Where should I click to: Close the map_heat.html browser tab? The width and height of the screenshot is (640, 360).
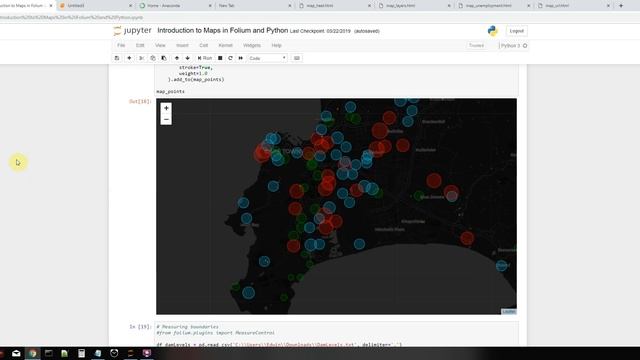pyautogui.click(x=369, y=6)
